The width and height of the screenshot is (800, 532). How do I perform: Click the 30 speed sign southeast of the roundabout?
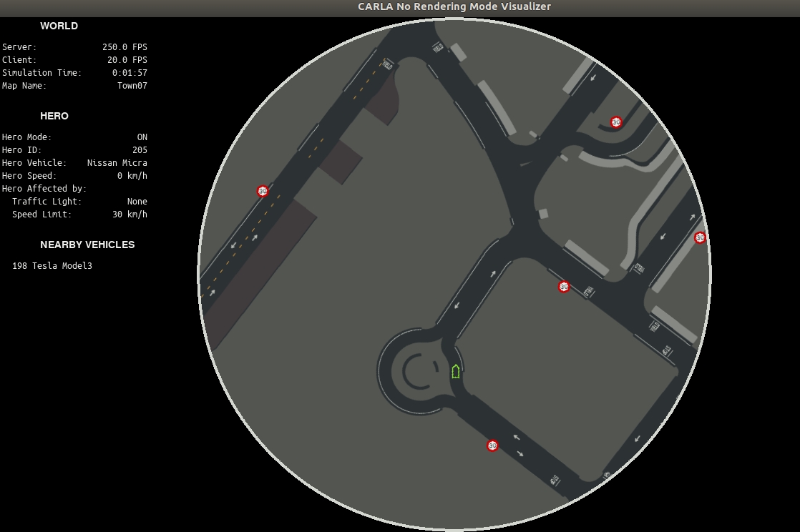492,445
